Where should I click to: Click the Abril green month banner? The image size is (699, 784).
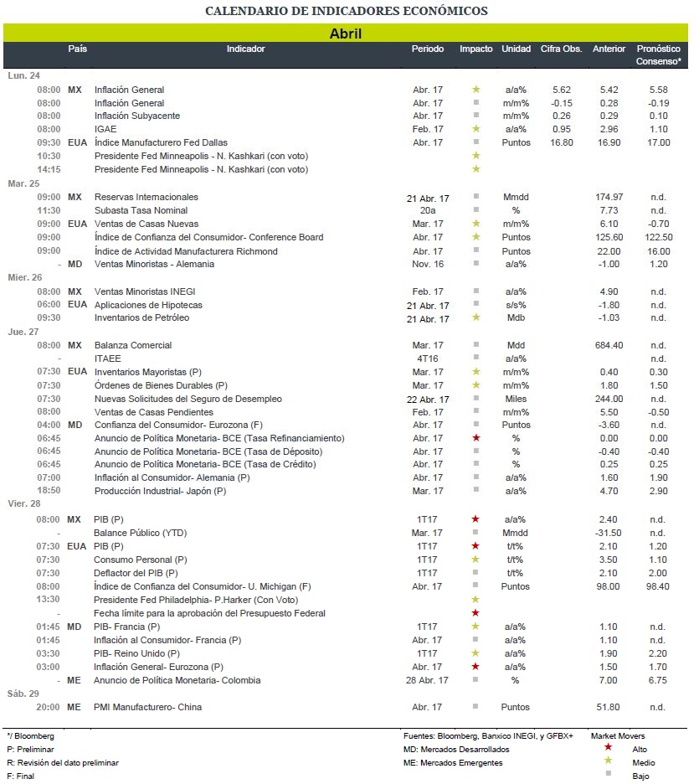[346, 33]
